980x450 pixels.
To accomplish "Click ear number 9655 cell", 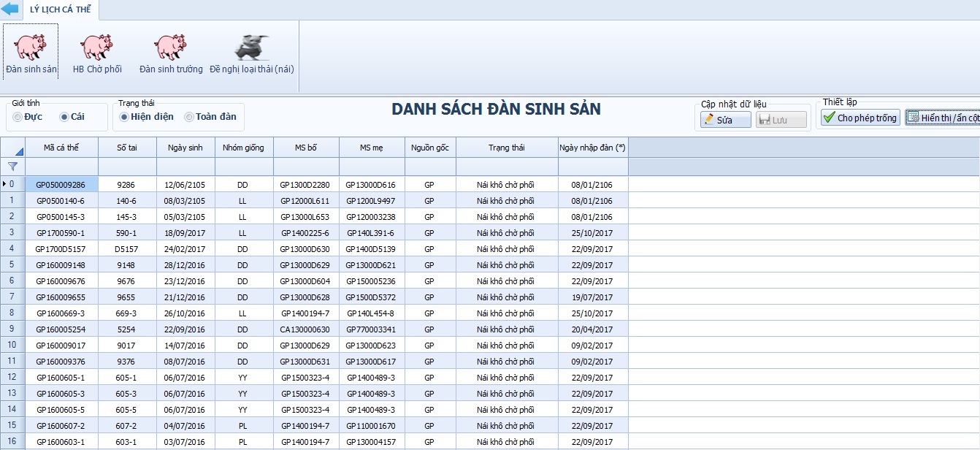I will pyautogui.click(x=127, y=297).
